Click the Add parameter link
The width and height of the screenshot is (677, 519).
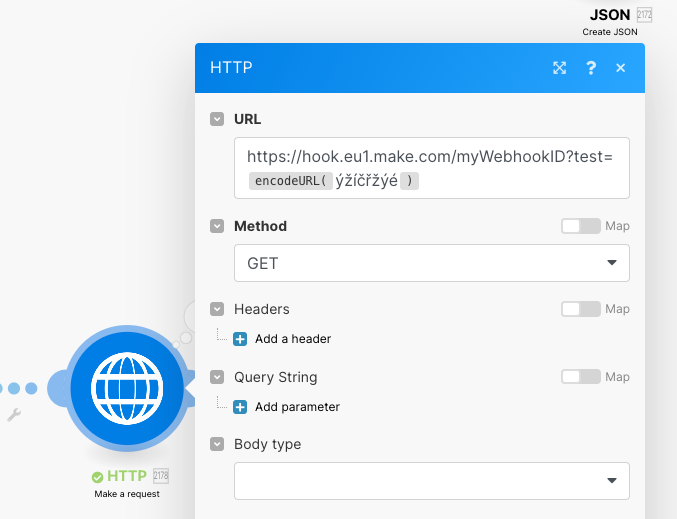click(297, 407)
